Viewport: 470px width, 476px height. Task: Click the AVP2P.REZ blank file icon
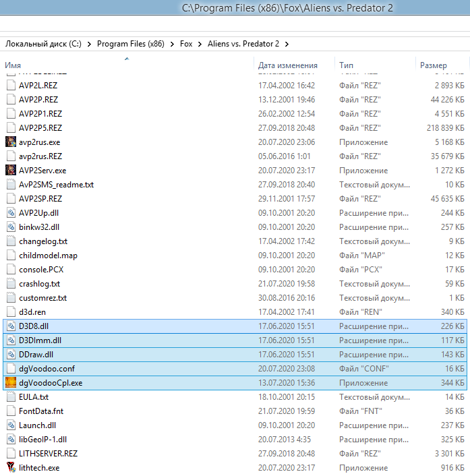pyautogui.click(x=11, y=99)
